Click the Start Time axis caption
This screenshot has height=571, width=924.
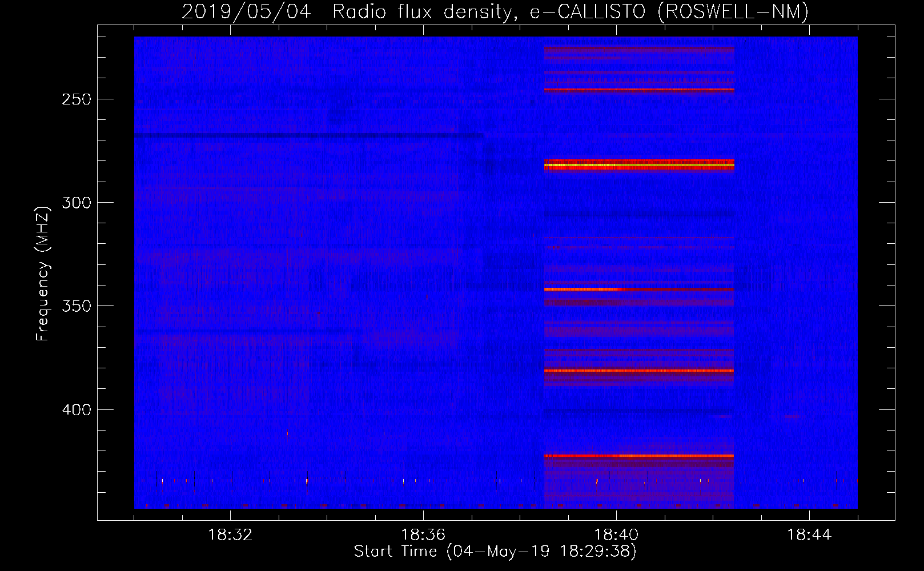(495, 551)
